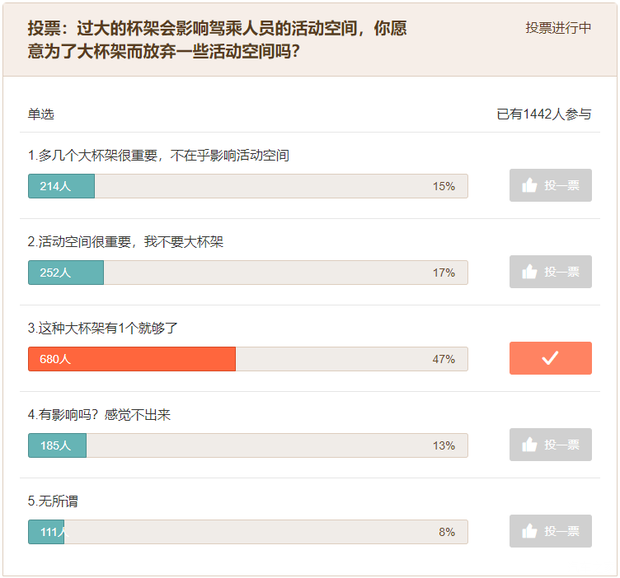Click the 252人 teal progress bar

(x=65, y=272)
